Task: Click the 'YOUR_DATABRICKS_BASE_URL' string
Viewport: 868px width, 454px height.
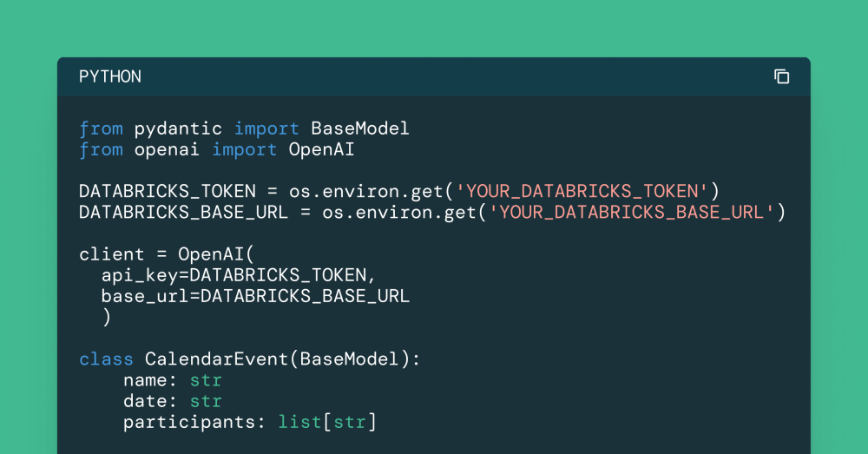Action: [631, 212]
